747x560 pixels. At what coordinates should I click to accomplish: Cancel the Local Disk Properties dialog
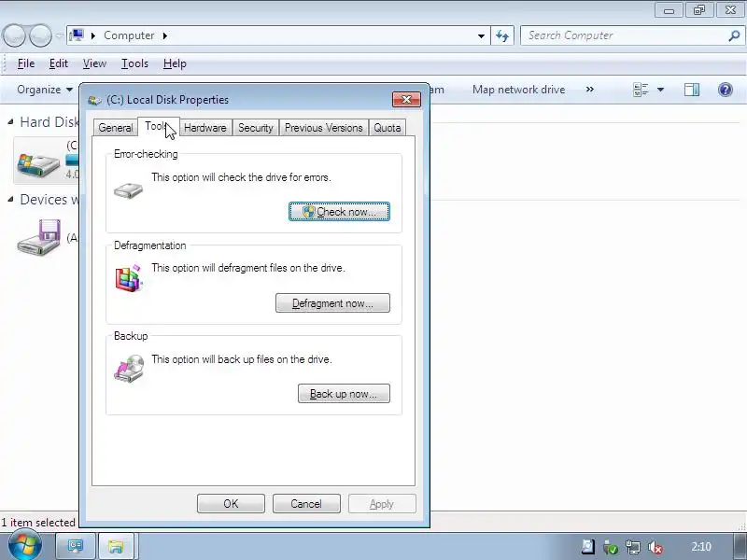(x=306, y=503)
